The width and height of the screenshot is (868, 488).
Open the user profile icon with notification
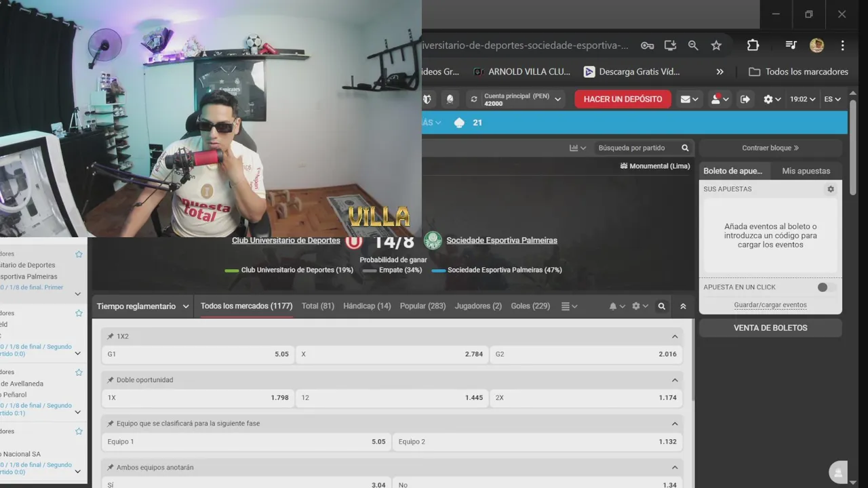(x=719, y=99)
